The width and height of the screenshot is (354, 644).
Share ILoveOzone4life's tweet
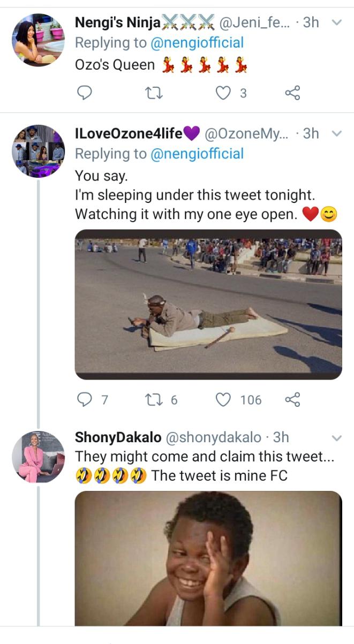292,399
